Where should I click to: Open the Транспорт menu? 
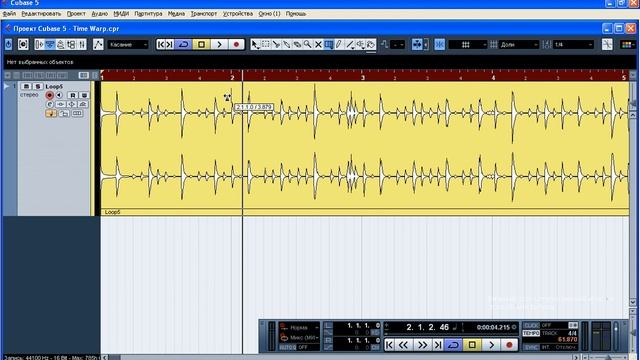204,13
